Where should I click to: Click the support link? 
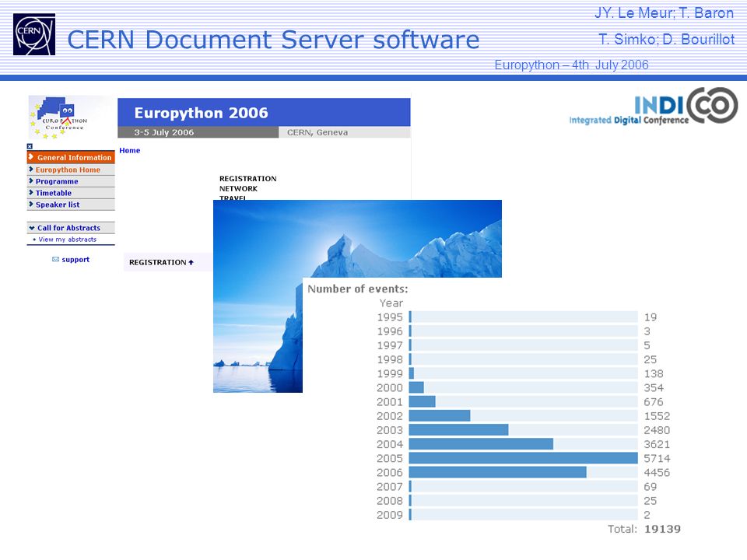(x=75, y=260)
